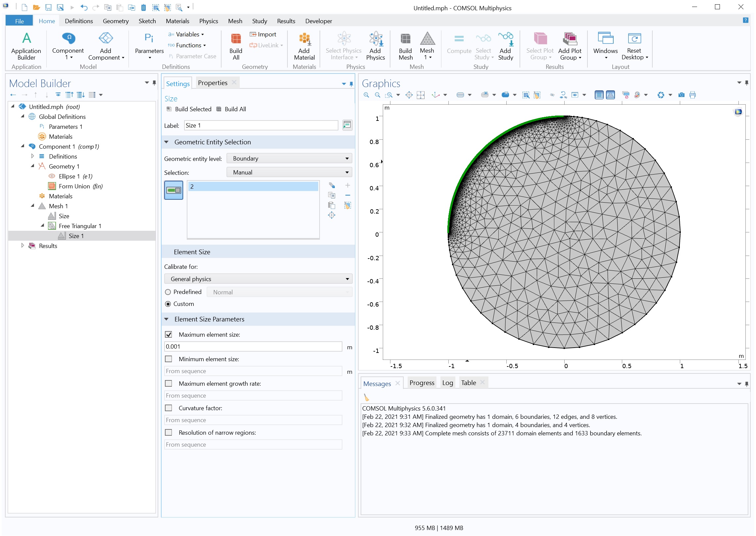The height and width of the screenshot is (536, 756).
Task: Open Geometric entity level dropdown
Action: (289, 159)
